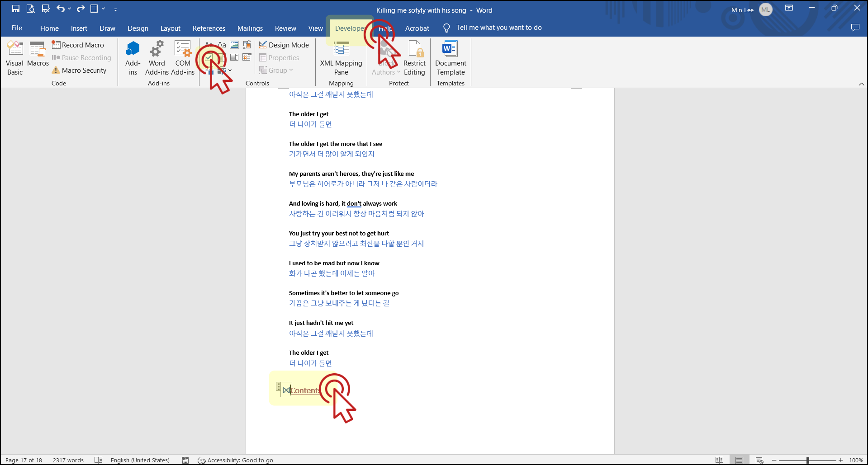Open COM Add-ins dialog

(x=183, y=58)
